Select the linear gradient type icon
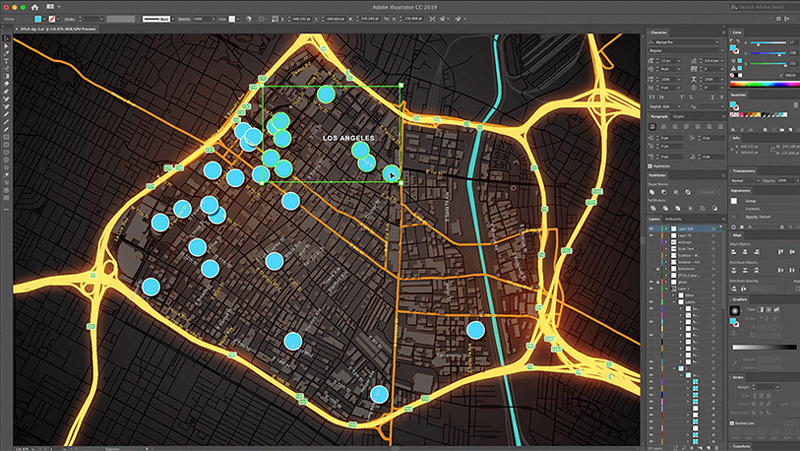The height and width of the screenshot is (451, 800). [760, 311]
